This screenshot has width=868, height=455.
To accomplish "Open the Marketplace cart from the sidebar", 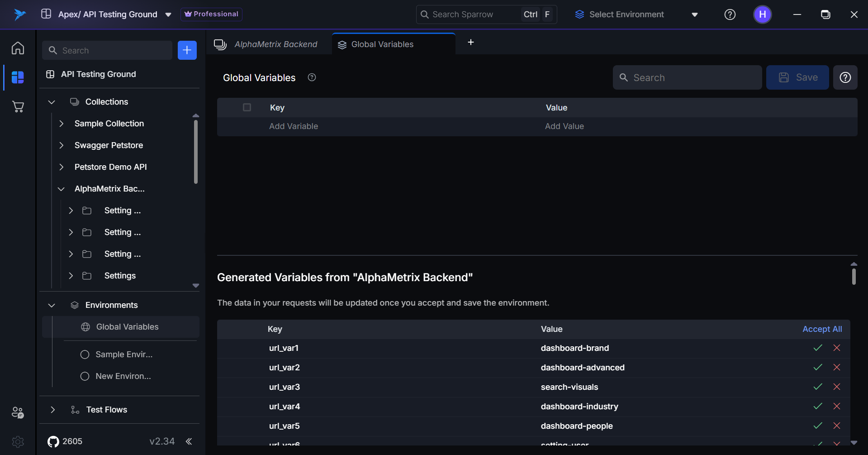I will (x=17, y=106).
